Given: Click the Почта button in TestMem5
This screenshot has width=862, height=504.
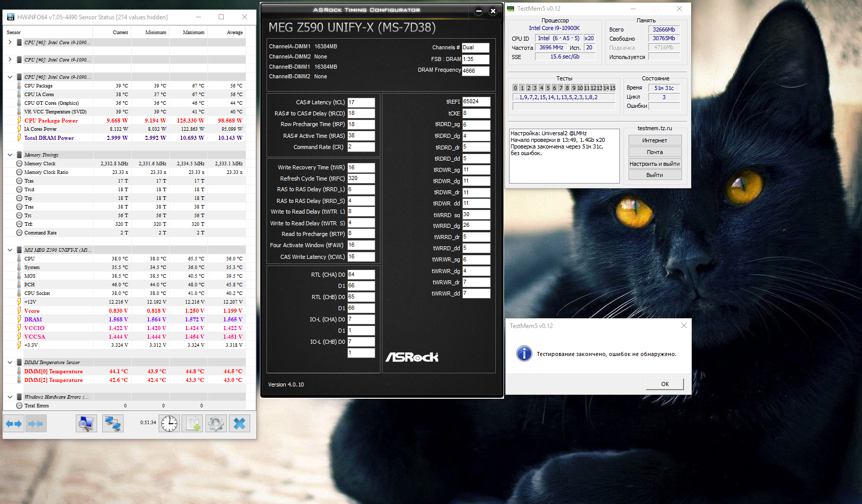Looking at the screenshot, I should click(655, 152).
